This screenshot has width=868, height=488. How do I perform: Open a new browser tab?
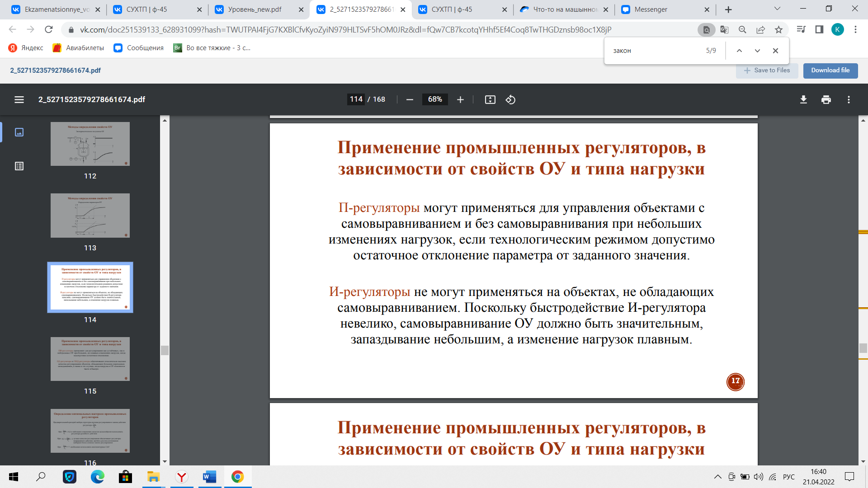728,9
